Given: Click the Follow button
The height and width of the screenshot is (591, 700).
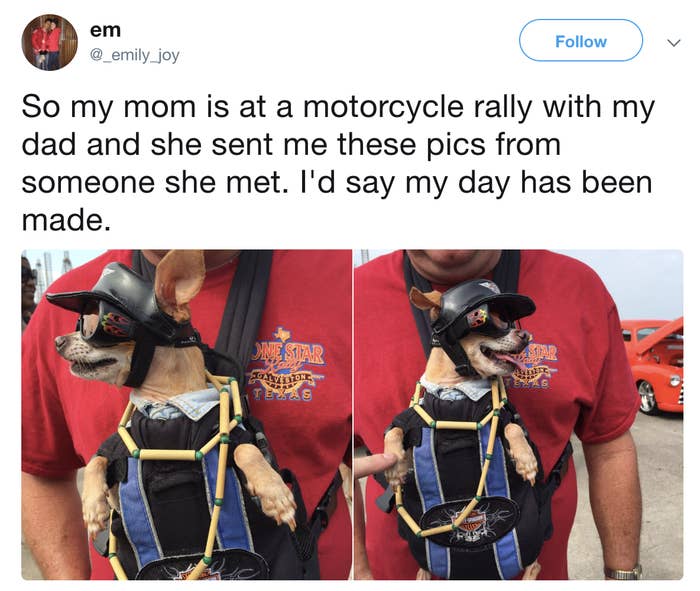Looking at the screenshot, I should point(580,41).
